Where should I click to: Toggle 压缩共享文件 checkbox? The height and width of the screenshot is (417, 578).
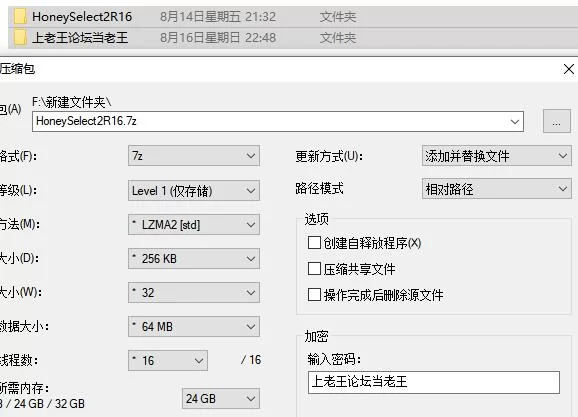coord(314,269)
